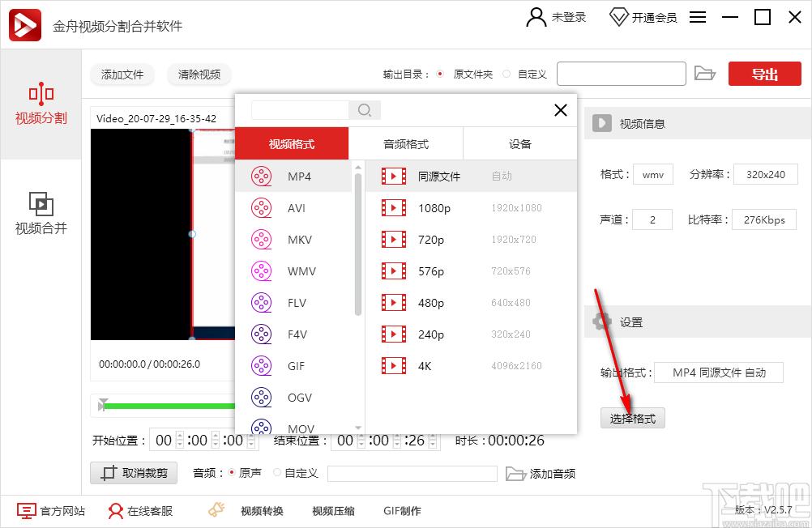Focus the format search field

point(301,110)
